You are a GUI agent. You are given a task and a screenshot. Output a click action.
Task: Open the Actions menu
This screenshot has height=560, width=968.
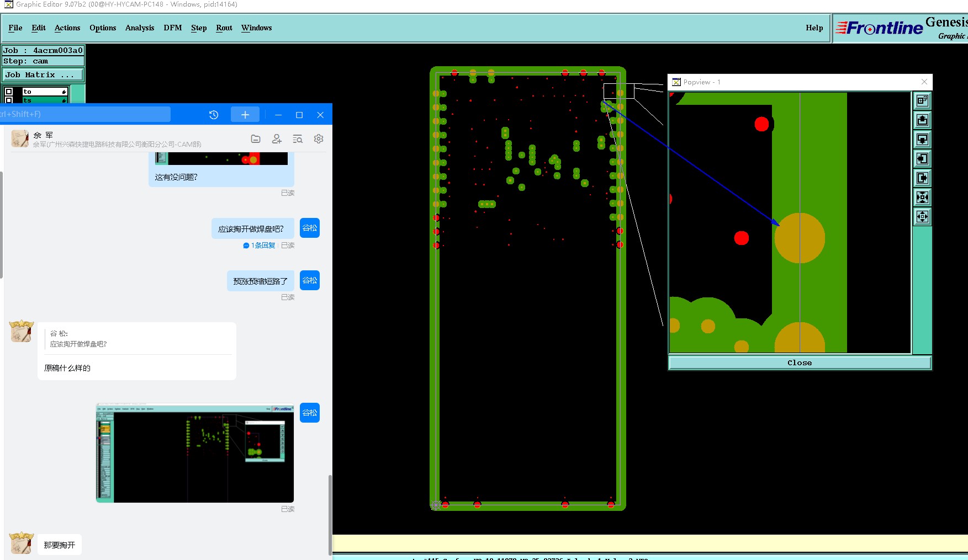[x=67, y=28]
